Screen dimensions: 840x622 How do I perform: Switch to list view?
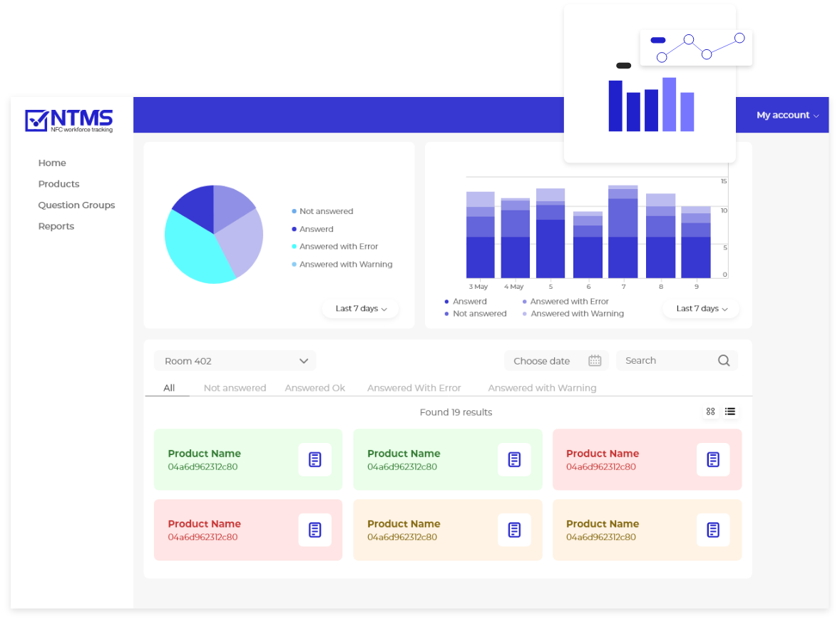pyautogui.click(x=730, y=412)
